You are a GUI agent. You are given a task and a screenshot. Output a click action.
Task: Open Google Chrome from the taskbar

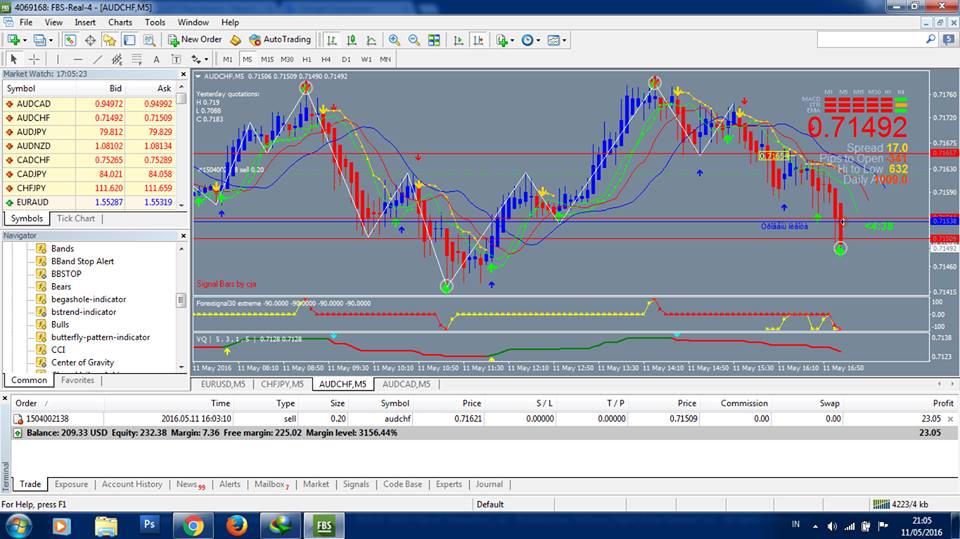click(192, 524)
